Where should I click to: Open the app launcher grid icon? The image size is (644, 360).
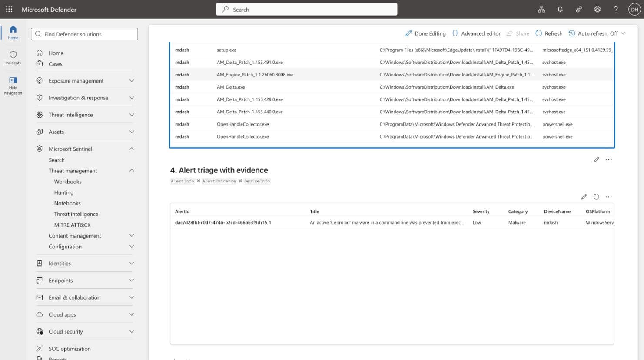pyautogui.click(x=9, y=9)
